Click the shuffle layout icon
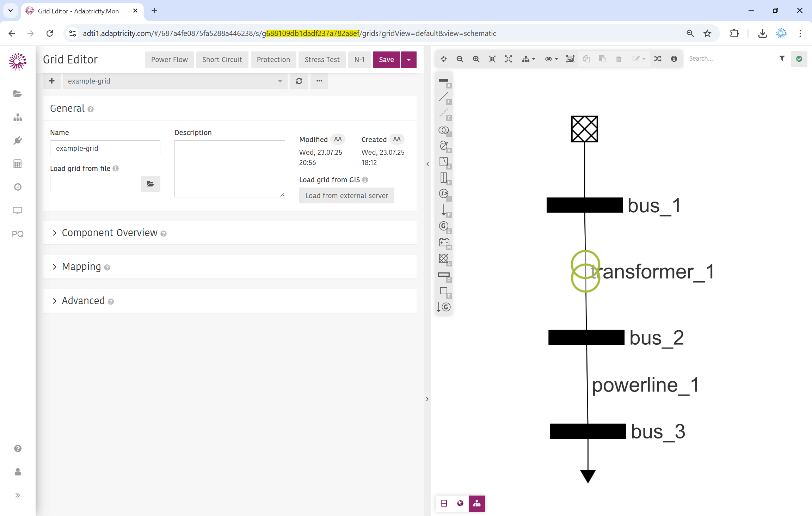Viewport: 812px width, 516px height. click(658, 59)
